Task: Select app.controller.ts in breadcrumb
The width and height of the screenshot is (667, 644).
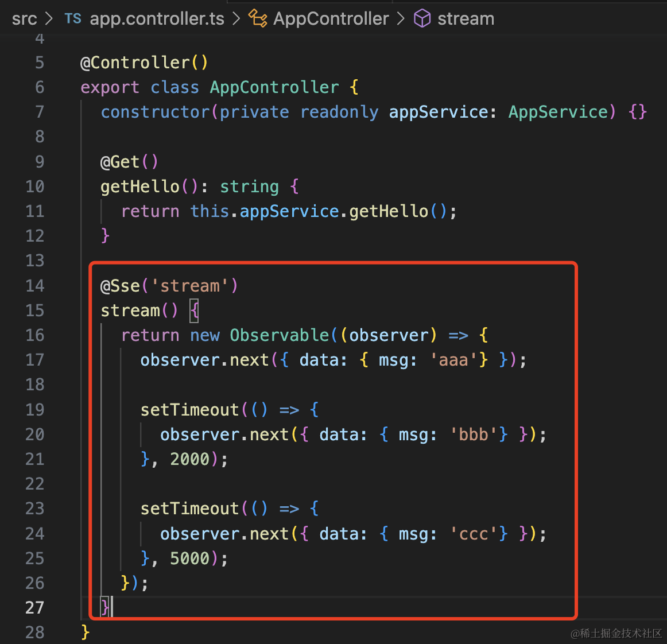Action: click(x=157, y=19)
